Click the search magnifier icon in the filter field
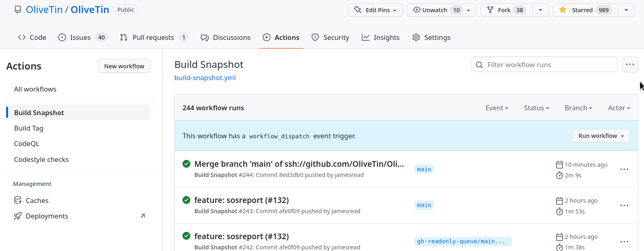Screen dimensions: 644x251 (x=479, y=65)
